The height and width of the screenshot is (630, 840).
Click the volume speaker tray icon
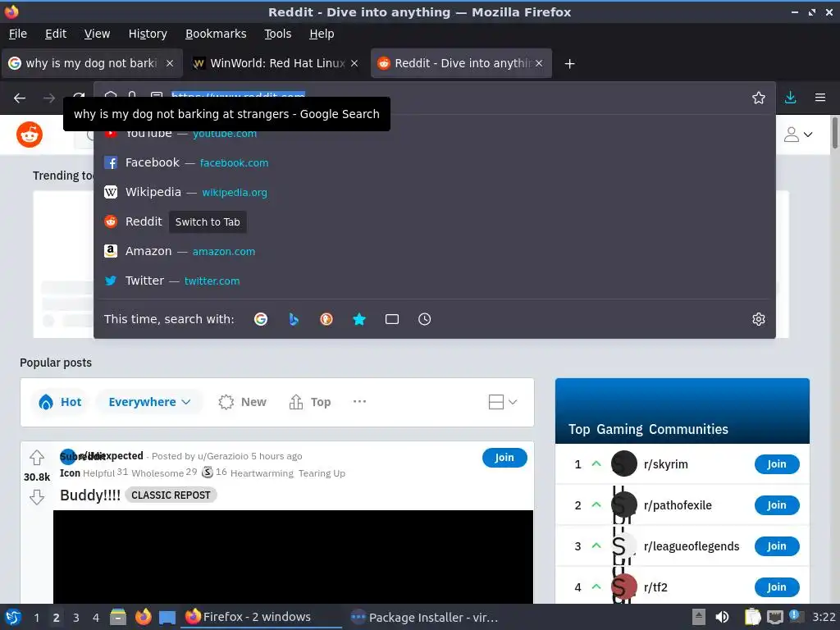tap(722, 617)
